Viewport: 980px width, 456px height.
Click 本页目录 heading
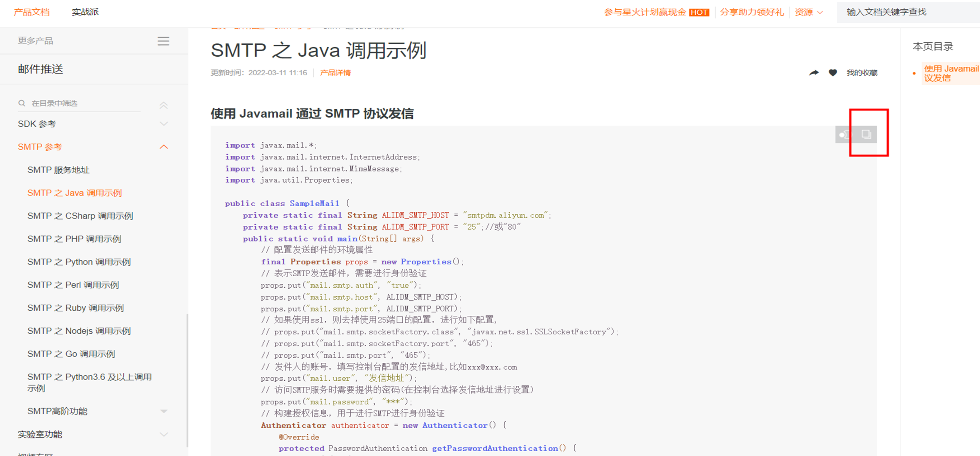coord(933,46)
